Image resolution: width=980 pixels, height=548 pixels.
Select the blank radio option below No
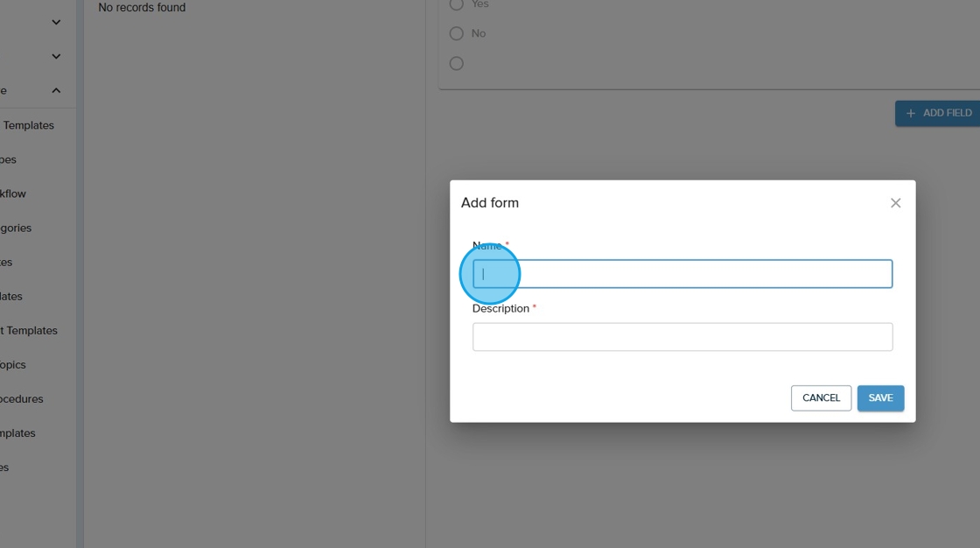coord(456,64)
